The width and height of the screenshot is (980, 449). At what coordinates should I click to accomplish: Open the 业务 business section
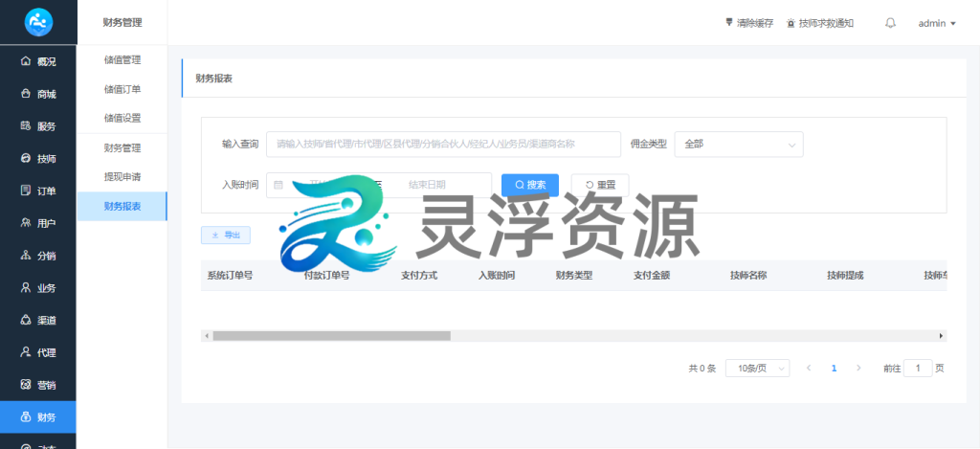[38, 288]
